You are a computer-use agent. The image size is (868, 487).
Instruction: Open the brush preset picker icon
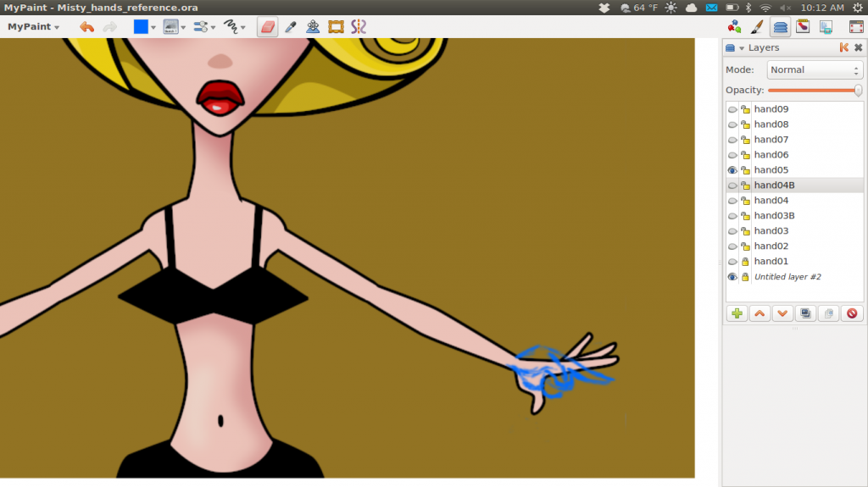click(170, 26)
